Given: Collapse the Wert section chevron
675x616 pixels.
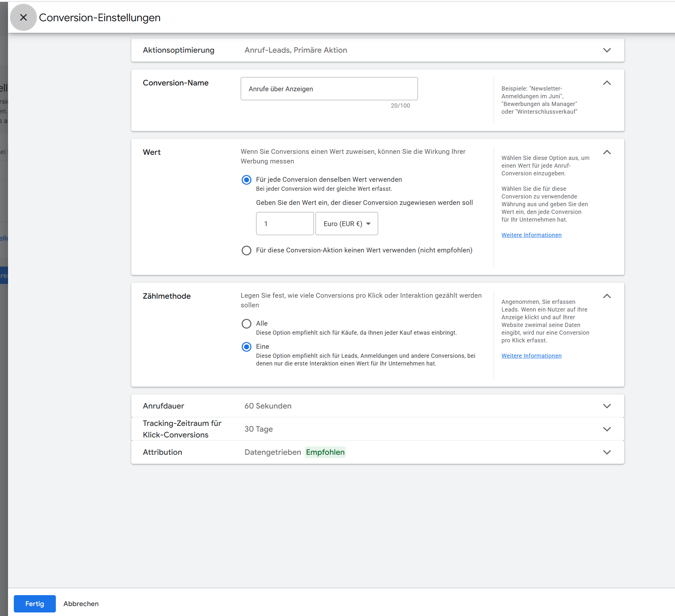Looking at the screenshot, I should [607, 153].
